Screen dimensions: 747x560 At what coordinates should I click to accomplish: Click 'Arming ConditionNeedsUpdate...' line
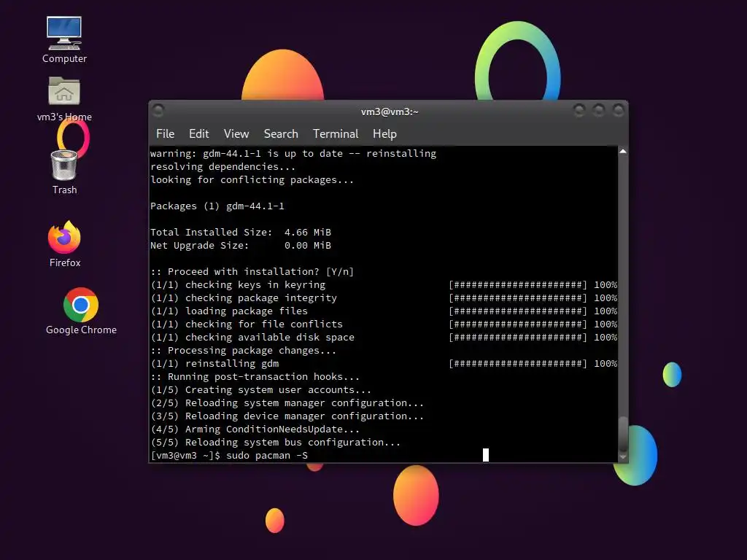coord(255,429)
